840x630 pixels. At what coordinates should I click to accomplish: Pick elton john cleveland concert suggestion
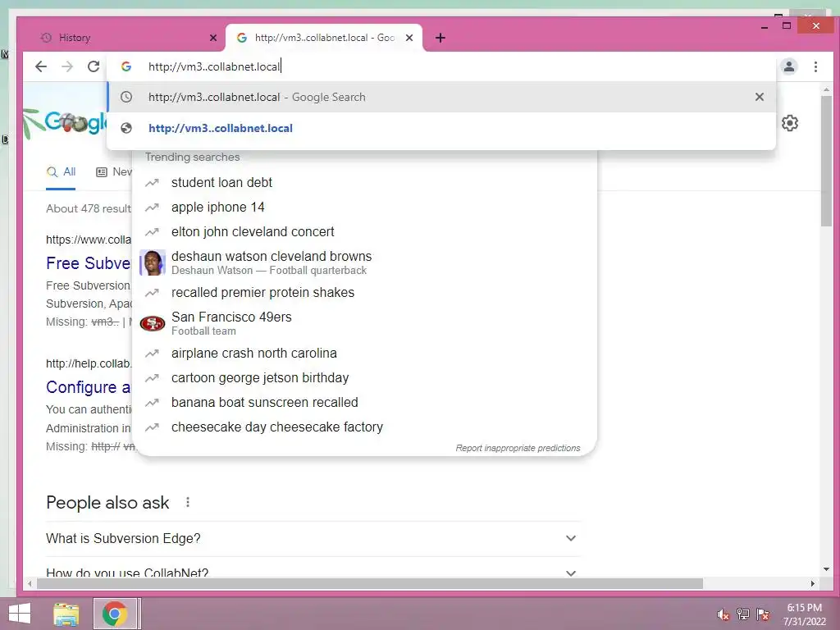(364, 232)
